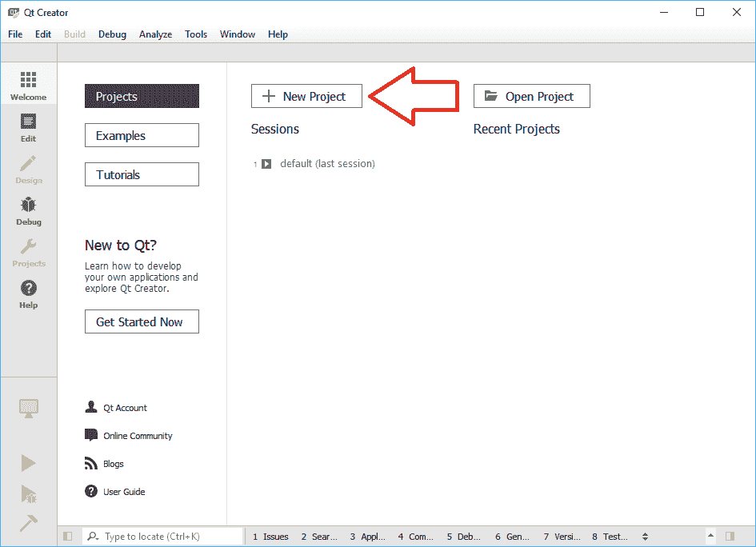Click the Start Debugging run icon

click(28, 493)
